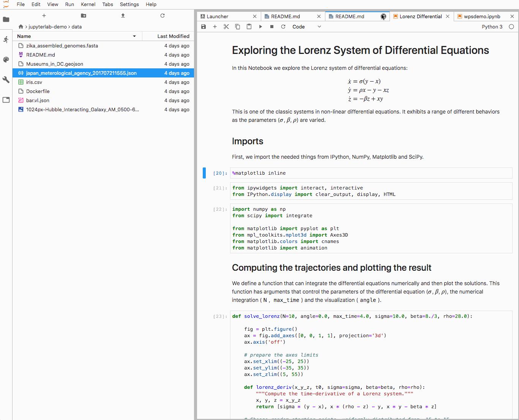Open the Commands palette sidebar icon
This screenshot has width=519, height=420.
click(6, 60)
